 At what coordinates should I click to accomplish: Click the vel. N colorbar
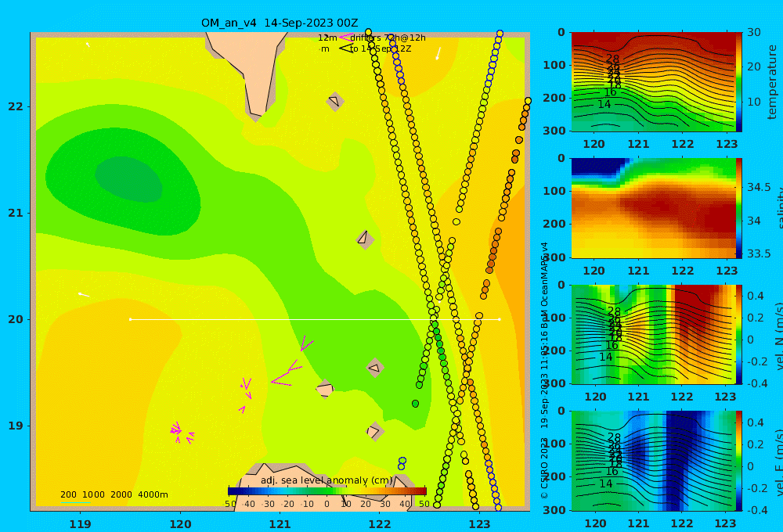[x=738, y=334]
